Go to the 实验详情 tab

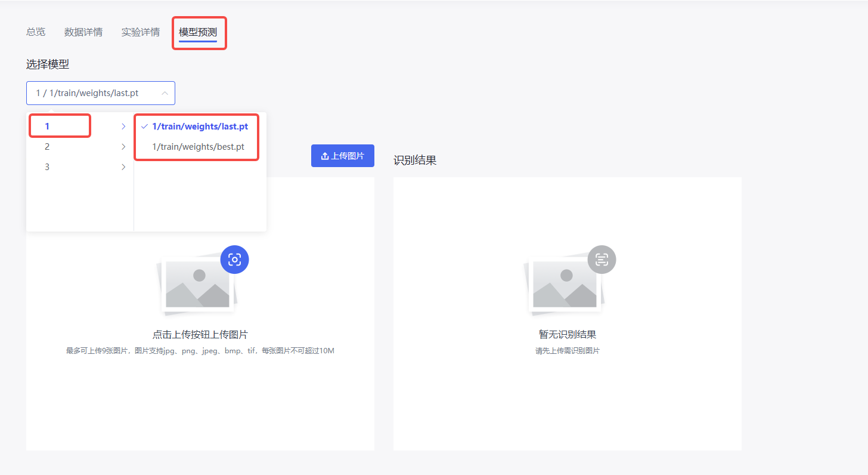pyautogui.click(x=141, y=32)
